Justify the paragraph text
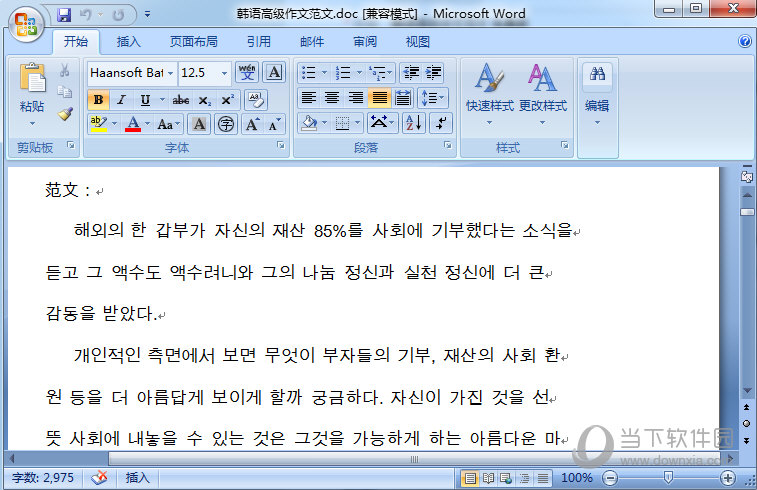 pyautogui.click(x=379, y=98)
